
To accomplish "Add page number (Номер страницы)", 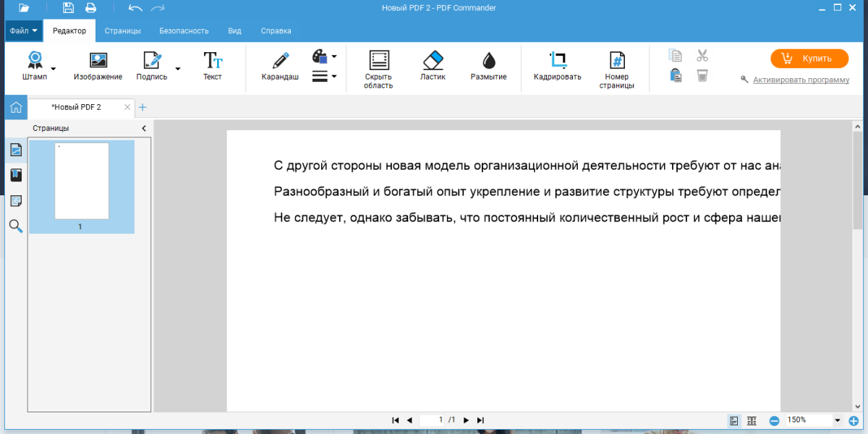I will 616,69.
